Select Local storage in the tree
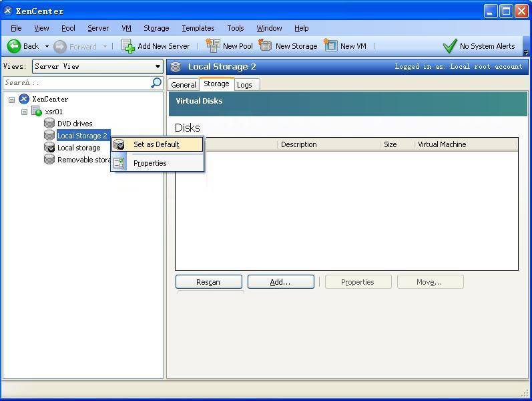This screenshot has height=401, width=532. (x=79, y=148)
